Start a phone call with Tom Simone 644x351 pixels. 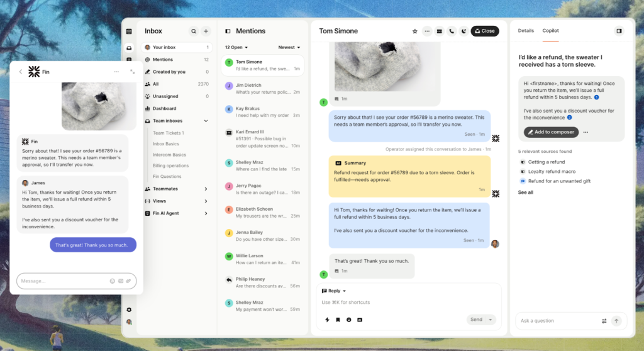coord(452,31)
